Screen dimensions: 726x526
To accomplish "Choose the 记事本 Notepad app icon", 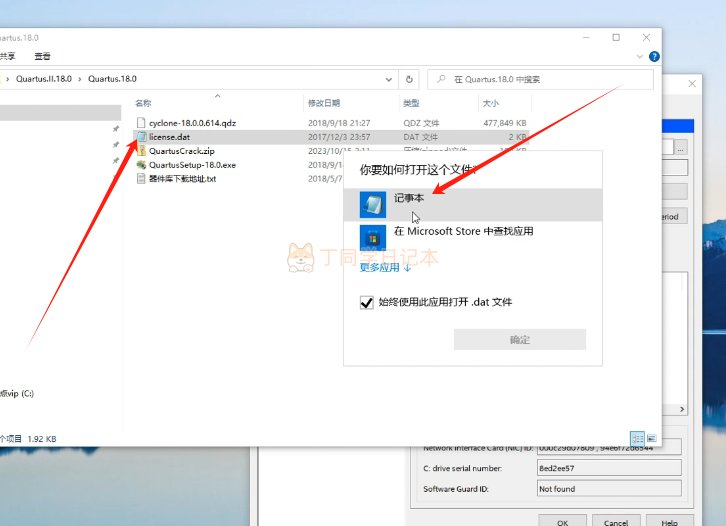I will point(373,204).
